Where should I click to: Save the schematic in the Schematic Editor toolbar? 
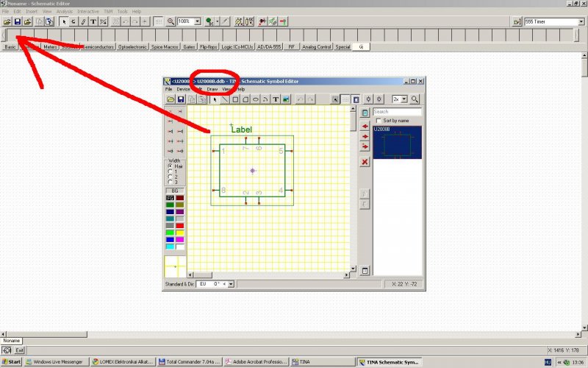(x=17, y=21)
